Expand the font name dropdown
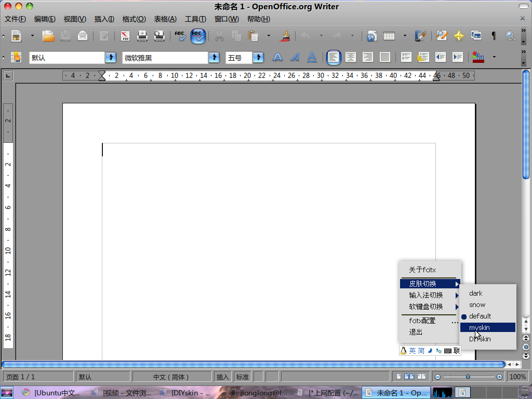Image resolution: width=532 pixels, height=399 pixels. point(214,57)
